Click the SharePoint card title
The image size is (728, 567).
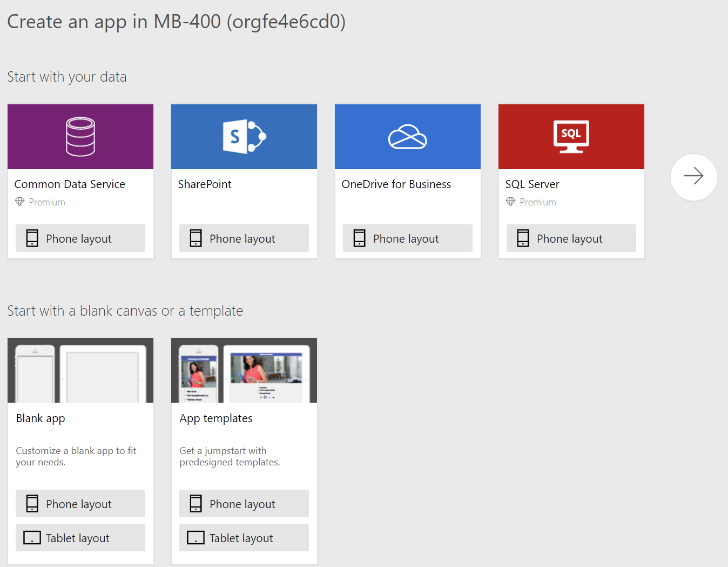click(x=205, y=184)
